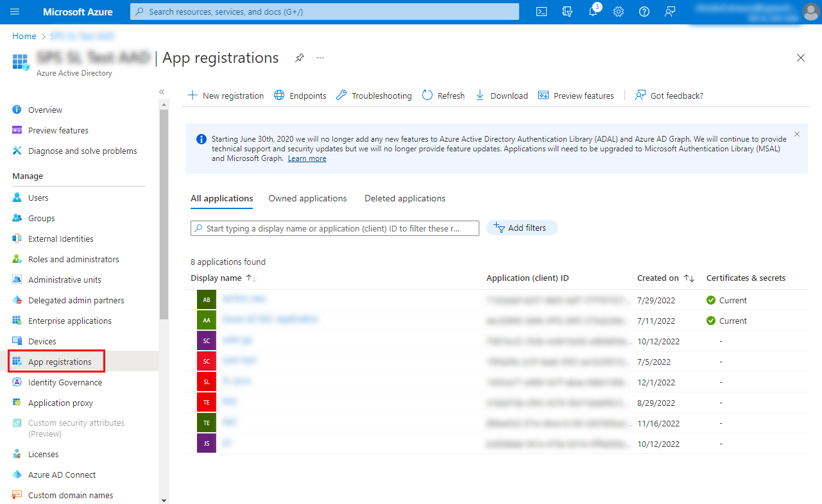Click the Add filters button

522,228
